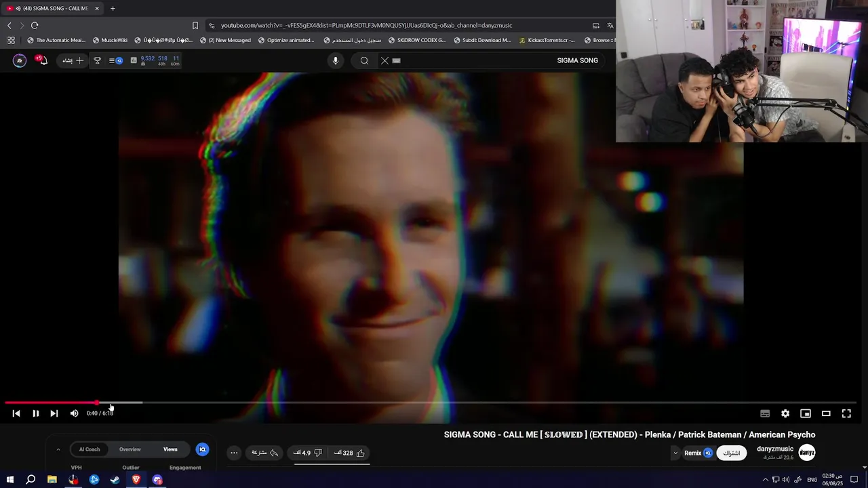
Task: Open the danyzmusic channel avatar
Action: (x=807, y=453)
